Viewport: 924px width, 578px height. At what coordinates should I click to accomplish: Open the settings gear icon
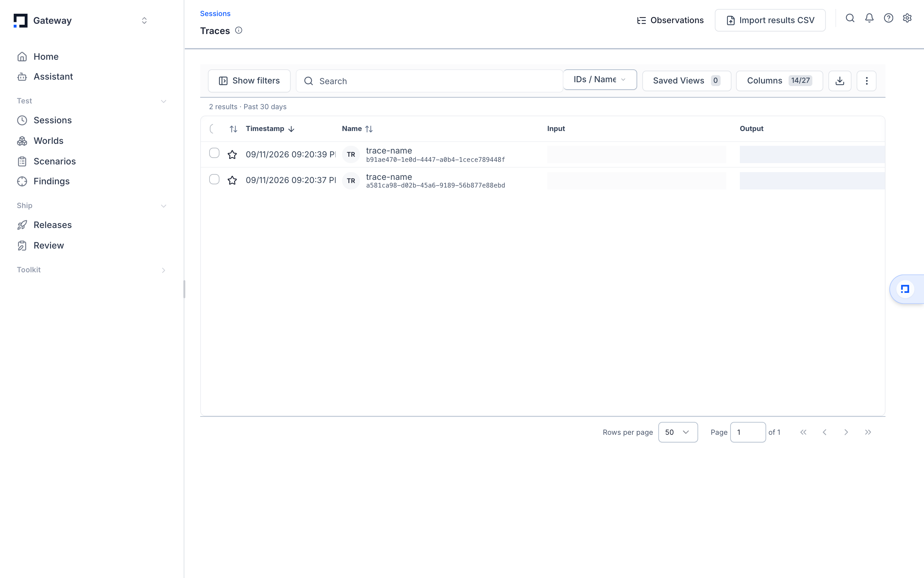pos(907,18)
